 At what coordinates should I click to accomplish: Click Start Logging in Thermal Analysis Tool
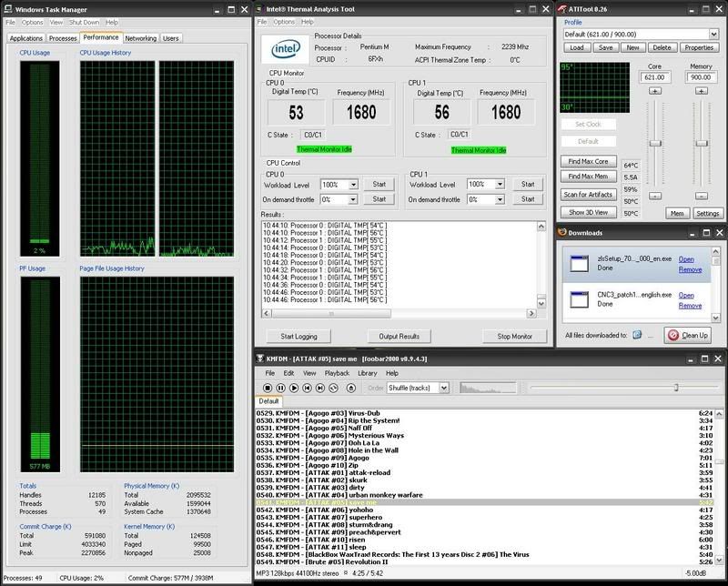pos(299,336)
